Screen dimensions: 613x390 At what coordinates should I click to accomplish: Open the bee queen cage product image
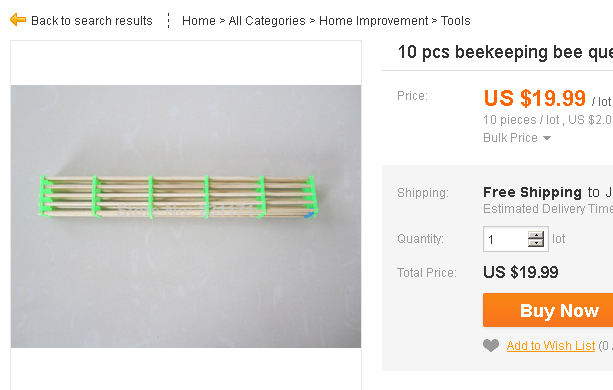point(186,216)
